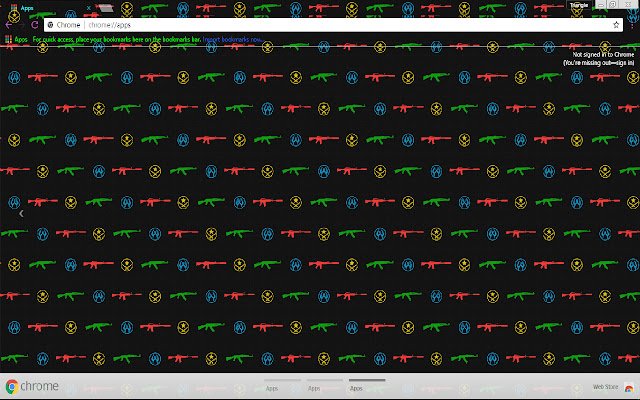
Task: Click Import bookmarks now link
Action: (x=233, y=40)
